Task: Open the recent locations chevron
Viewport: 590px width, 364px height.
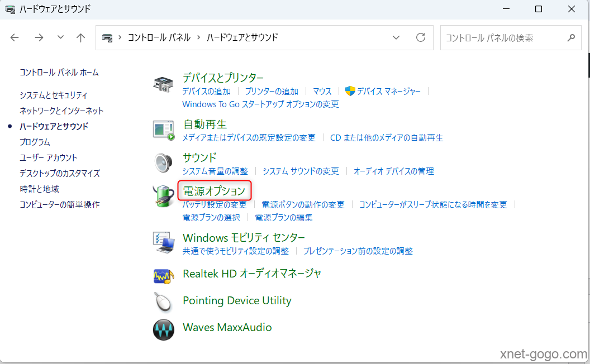Action: 60,38
